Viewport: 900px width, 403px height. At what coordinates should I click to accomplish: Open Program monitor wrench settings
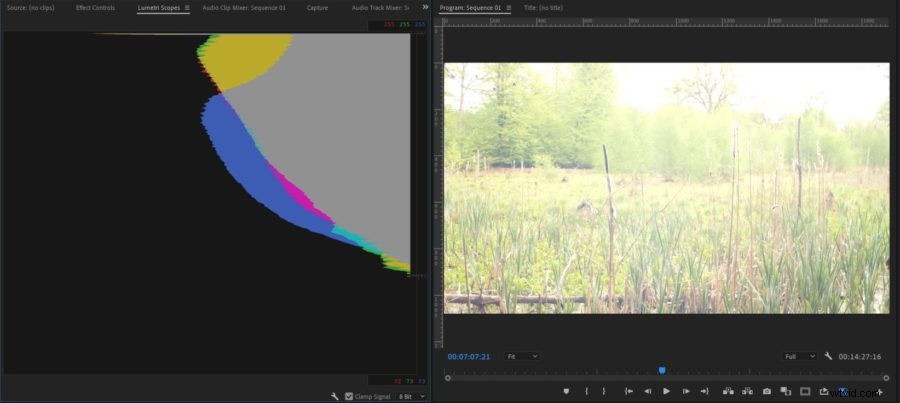click(828, 356)
